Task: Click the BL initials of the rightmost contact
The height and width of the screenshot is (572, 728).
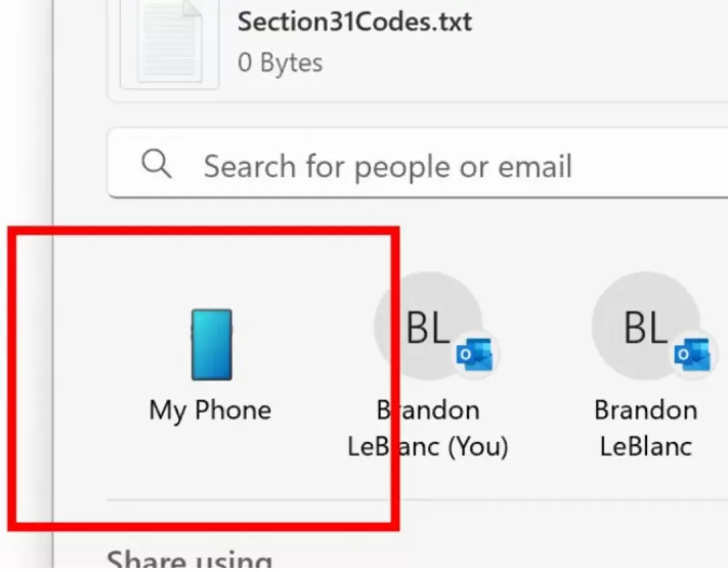Action: click(646, 328)
